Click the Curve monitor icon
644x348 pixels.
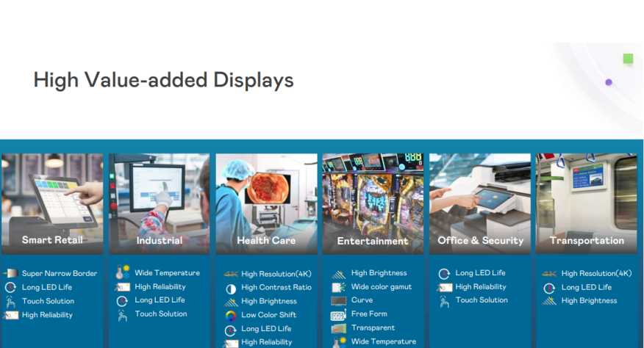(338, 301)
